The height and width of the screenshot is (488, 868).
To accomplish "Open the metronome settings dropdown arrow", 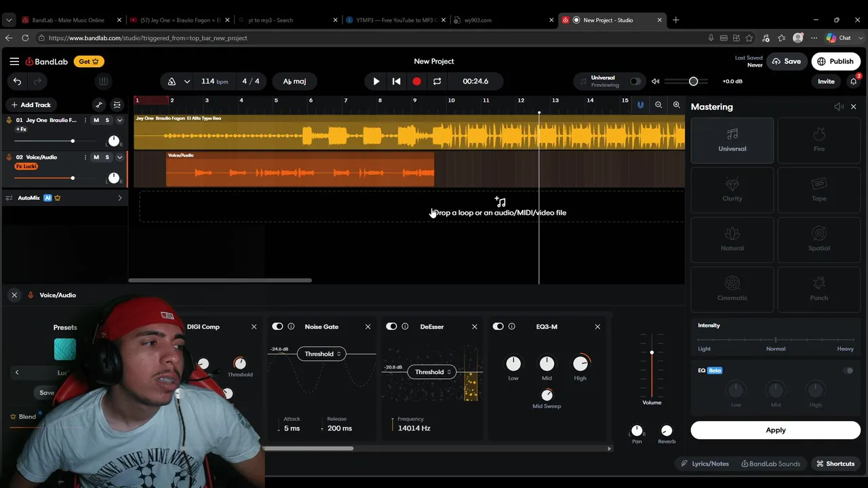I will coord(186,81).
